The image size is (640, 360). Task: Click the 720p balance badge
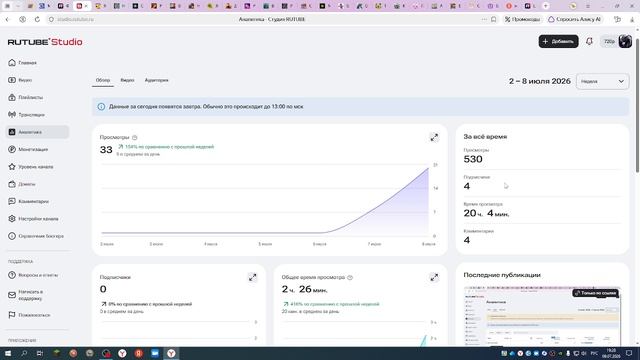609,41
